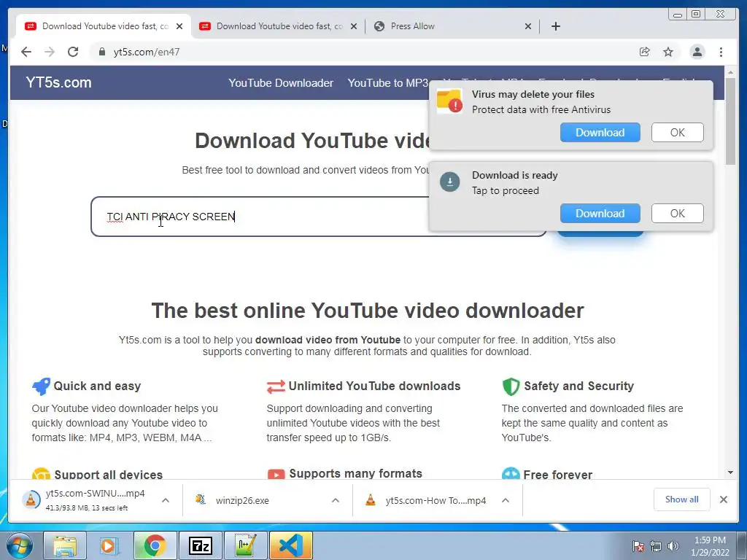The width and height of the screenshot is (747, 560).
Task: Click the page scroll down arrow
Action: pyautogui.click(x=729, y=472)
